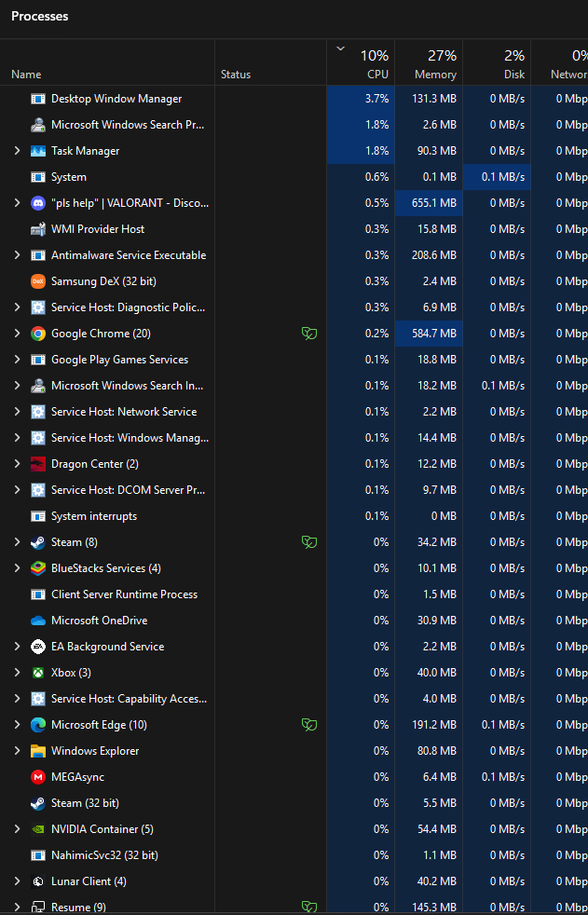Click the Samsung DeX orange icon

[x=38, y=281]
